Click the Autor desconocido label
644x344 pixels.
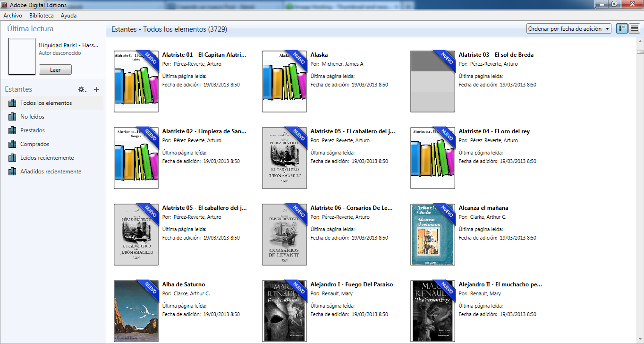[x=60, y=53]
